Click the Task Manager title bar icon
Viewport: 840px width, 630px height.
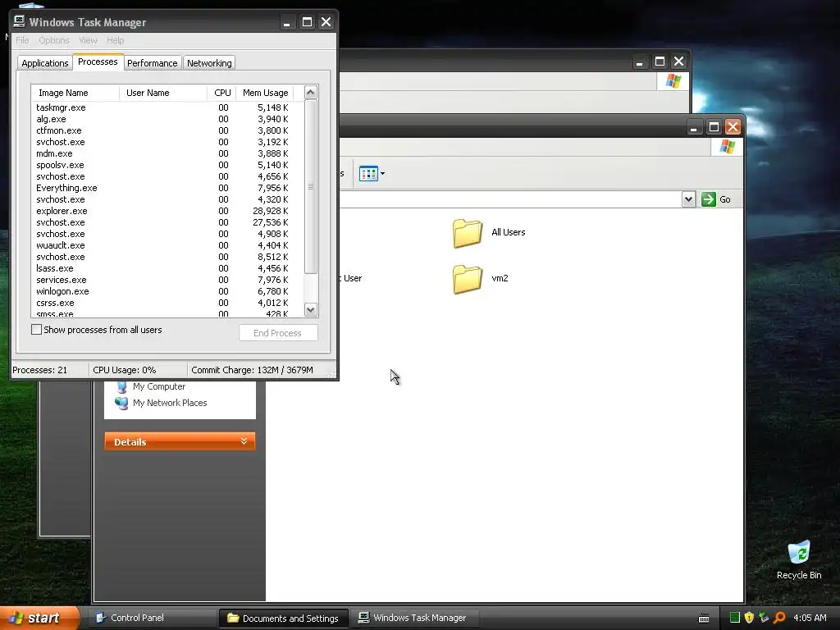click(20, 21)
